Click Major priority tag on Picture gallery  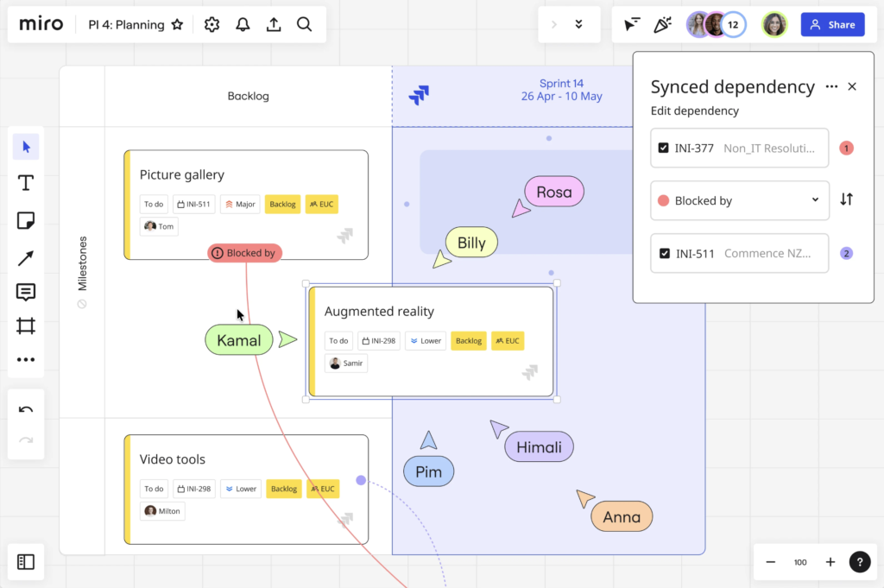click(x=240, y=204)
